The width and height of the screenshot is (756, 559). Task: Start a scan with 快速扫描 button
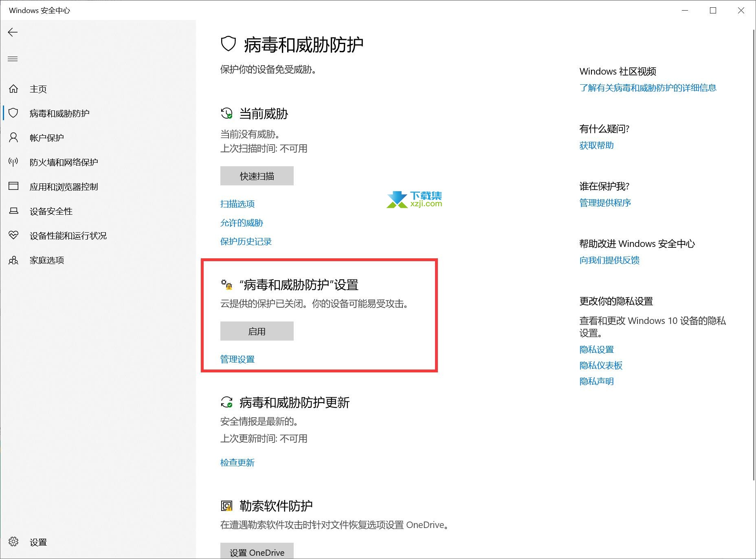(257, 176)
